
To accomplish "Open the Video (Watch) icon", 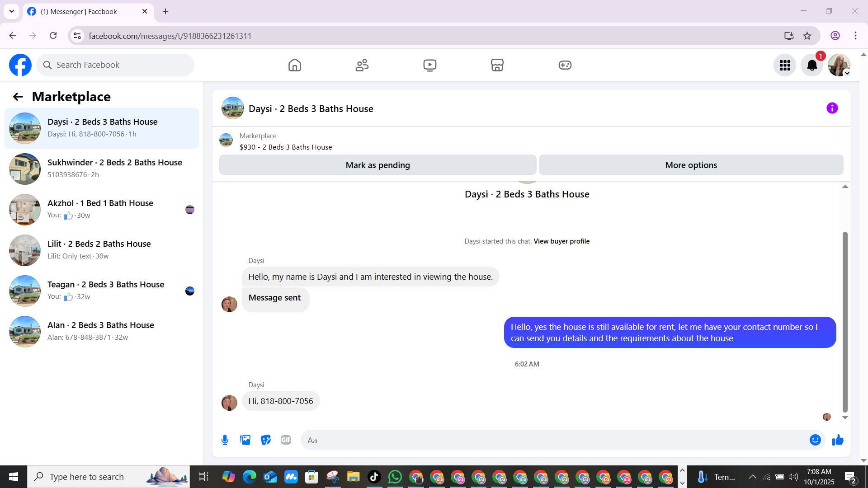I will (430, 65).
